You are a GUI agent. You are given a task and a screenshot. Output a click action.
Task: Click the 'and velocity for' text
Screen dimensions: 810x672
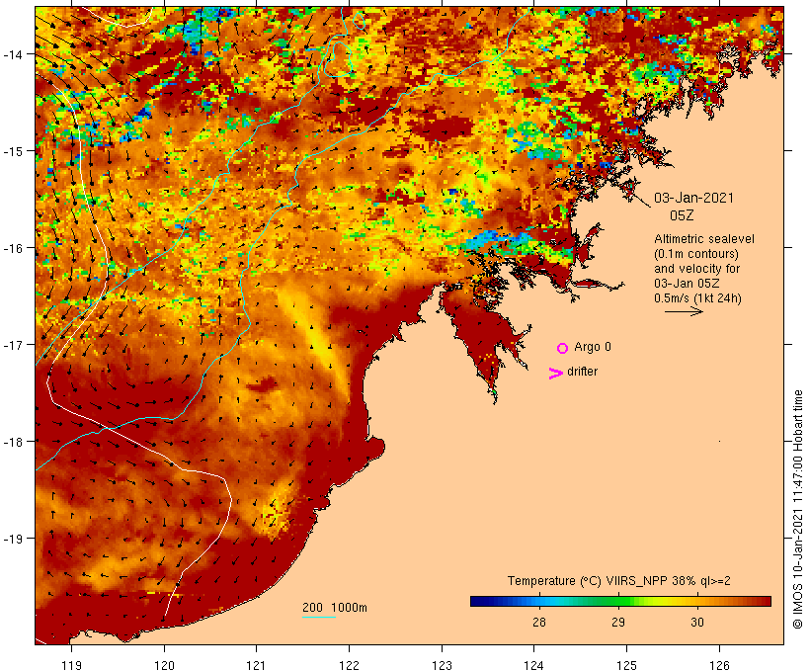click(696, 269)
